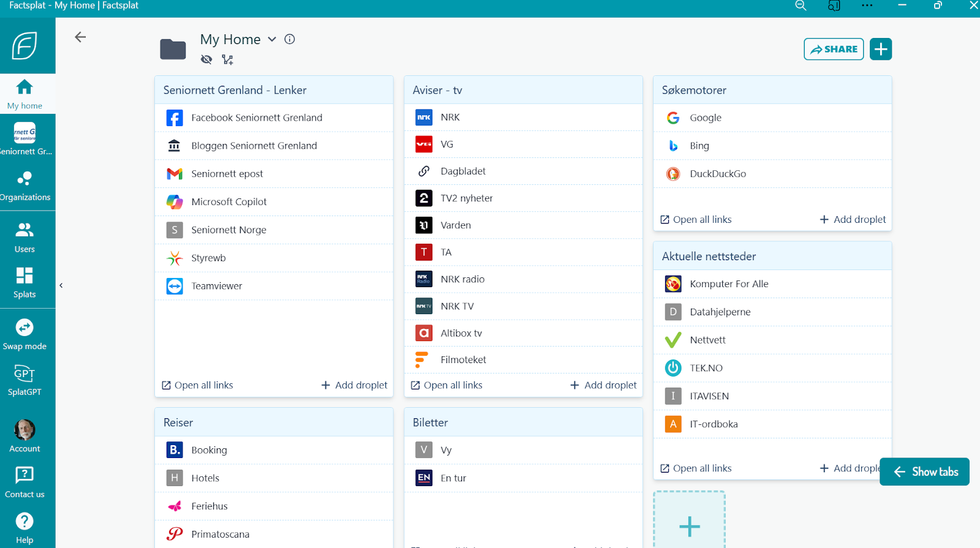Launch SplatGPT from sidebar
Screen dimensions: 980x548
pos(24,380)
